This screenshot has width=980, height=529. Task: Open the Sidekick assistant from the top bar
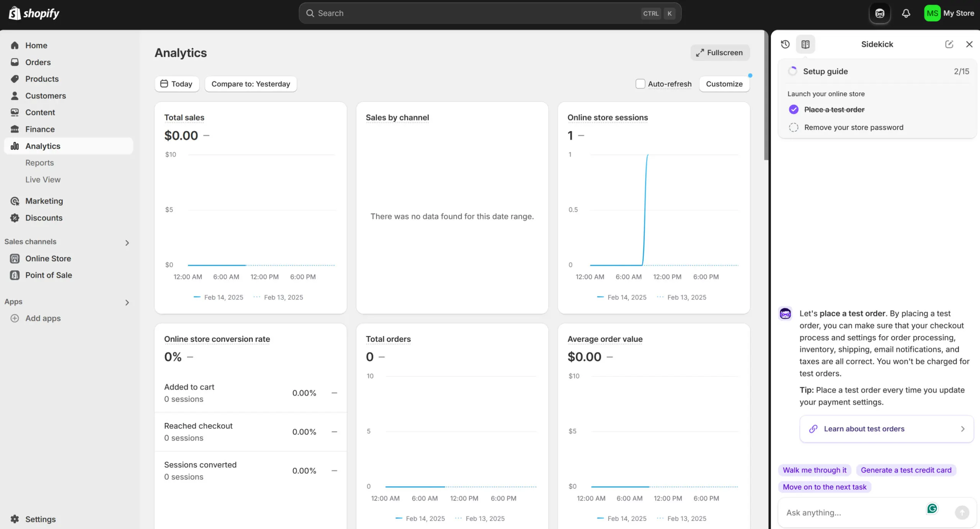(x=880, y=13)
